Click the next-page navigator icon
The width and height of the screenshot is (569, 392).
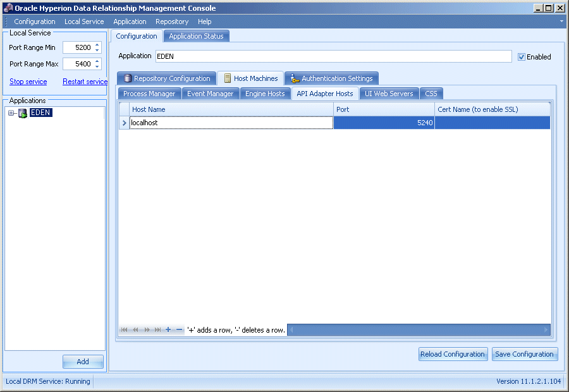[147, 330]
